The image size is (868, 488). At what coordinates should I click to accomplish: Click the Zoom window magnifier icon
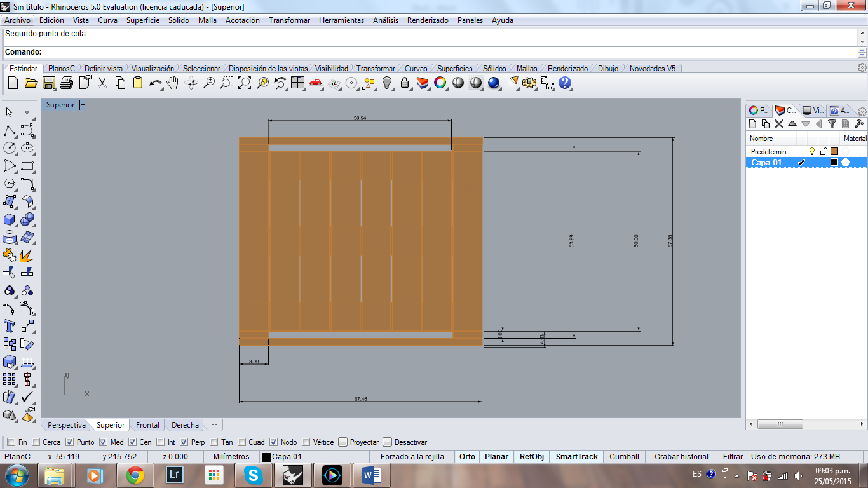click(227, 83)
